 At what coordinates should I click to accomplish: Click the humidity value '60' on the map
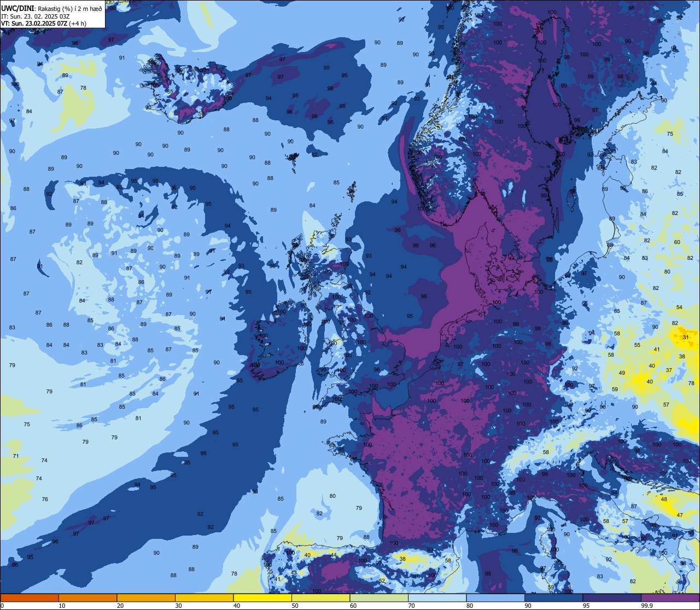point(677,242)
